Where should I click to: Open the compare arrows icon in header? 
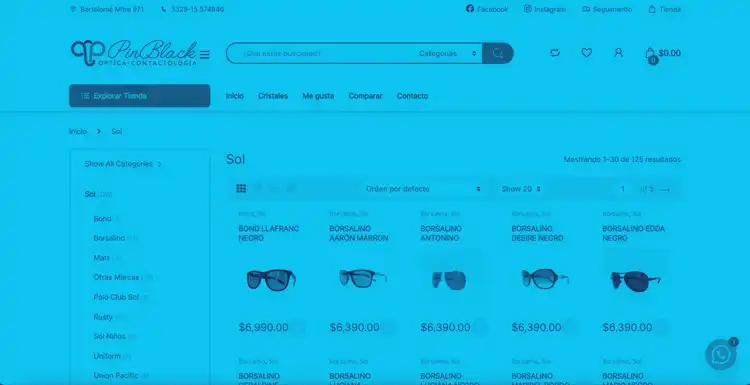click(555, 53)
